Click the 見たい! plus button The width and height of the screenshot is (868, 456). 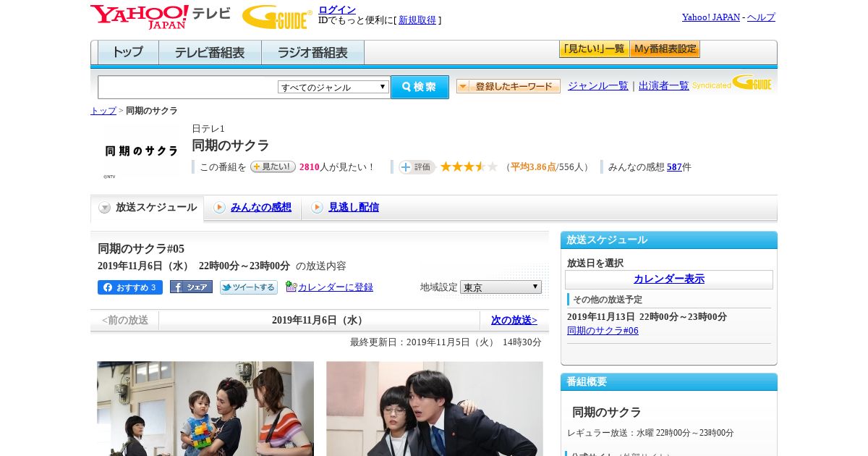(x=273, y=166)
